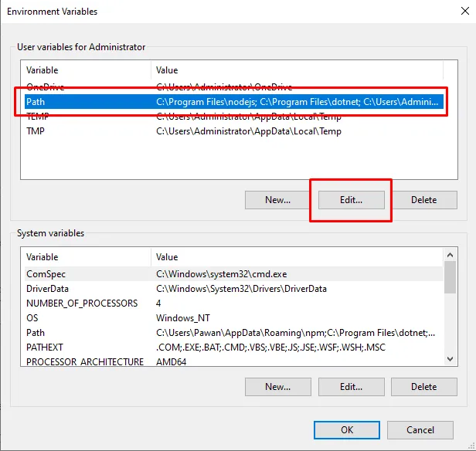
Task: Click the C:\Windows\system32\cmd.exe value
Action: coord(221,274)
